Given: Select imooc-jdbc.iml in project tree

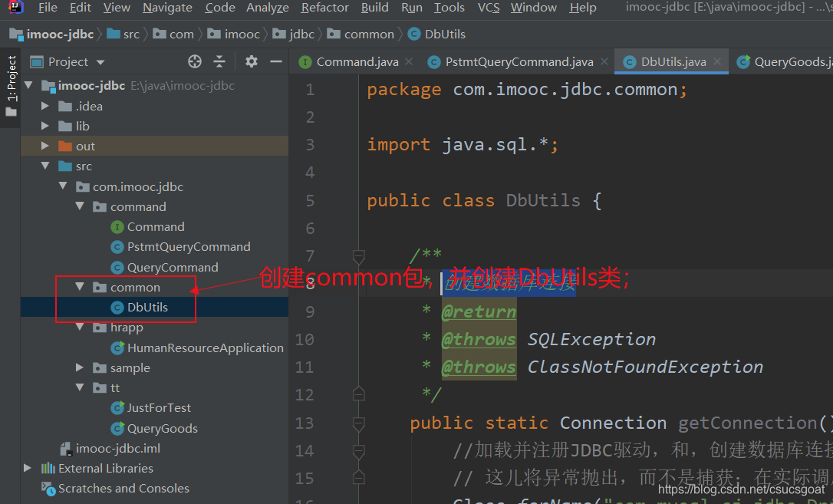Looking at the screenshot, I should (x=118, y=449).
